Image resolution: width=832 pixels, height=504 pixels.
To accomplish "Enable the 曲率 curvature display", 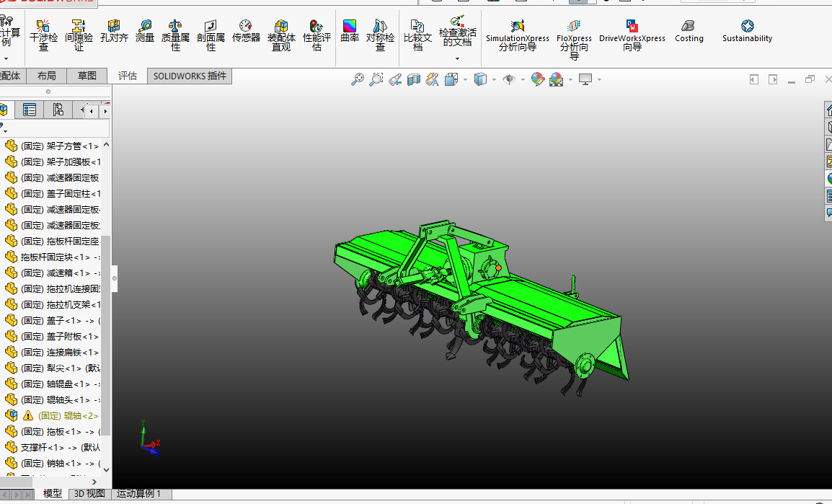I will 350,31.
